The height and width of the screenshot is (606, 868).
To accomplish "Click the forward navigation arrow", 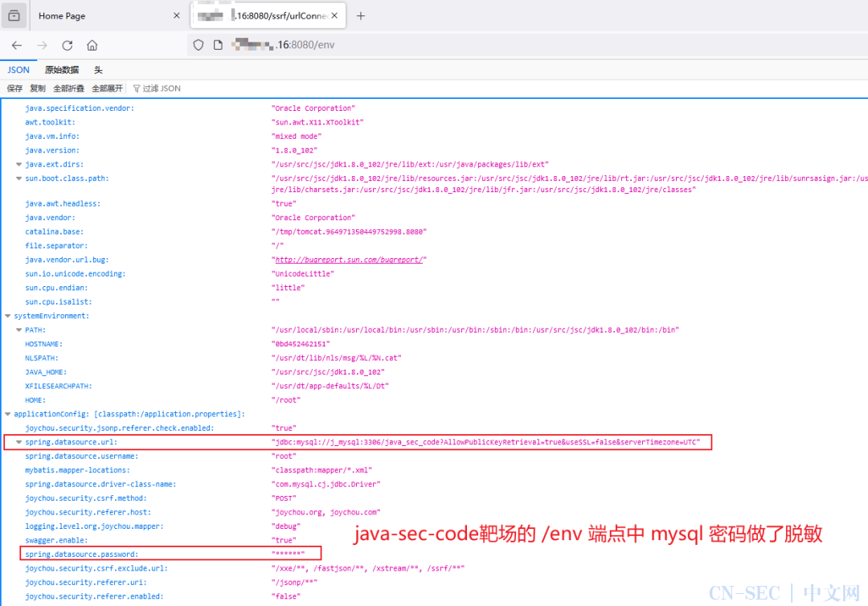I will click(42, 45).
